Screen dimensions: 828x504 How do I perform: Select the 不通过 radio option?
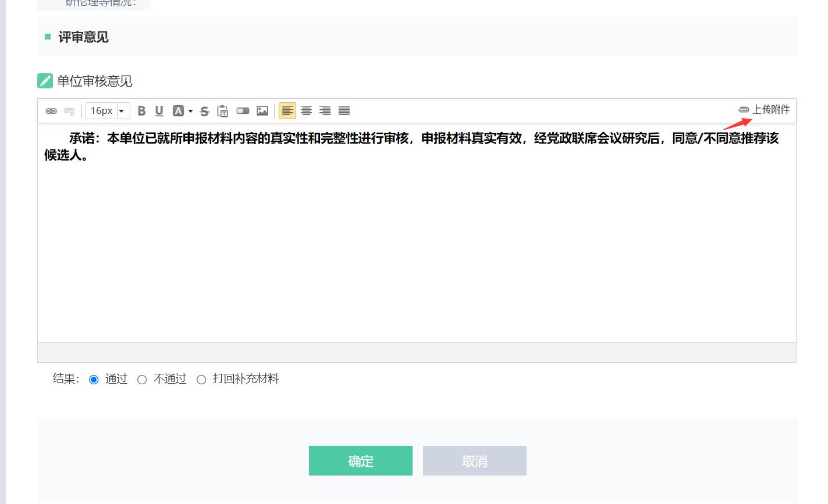[142, 380]
